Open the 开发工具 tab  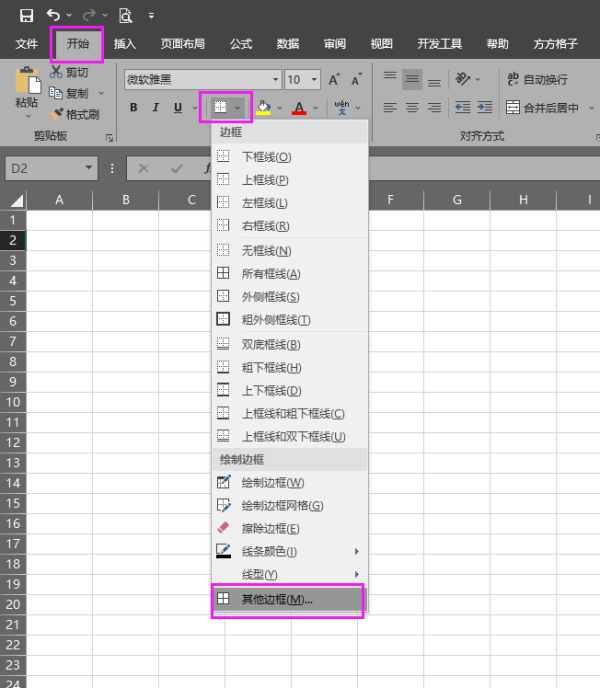pos(439,44)
